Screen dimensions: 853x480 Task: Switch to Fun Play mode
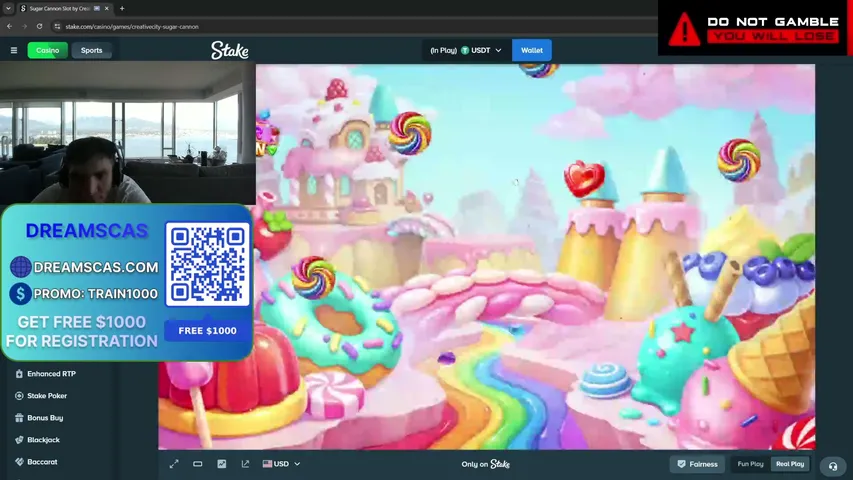click(x=750, y=464)
